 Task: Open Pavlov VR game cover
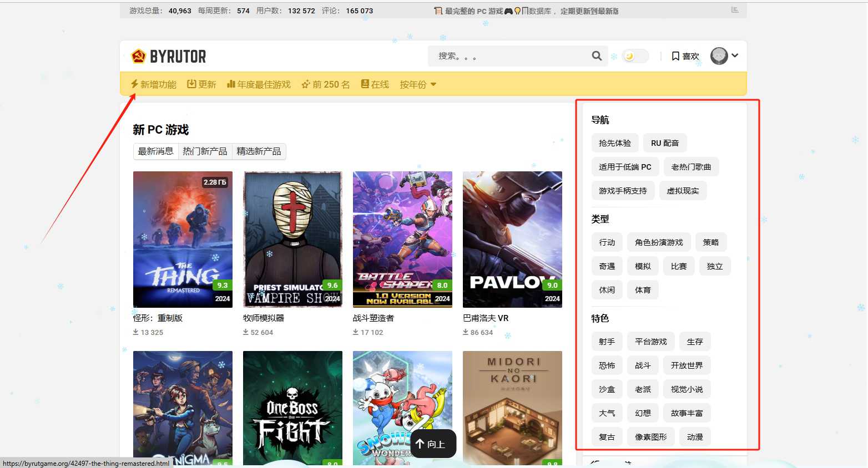coord(512,240)
